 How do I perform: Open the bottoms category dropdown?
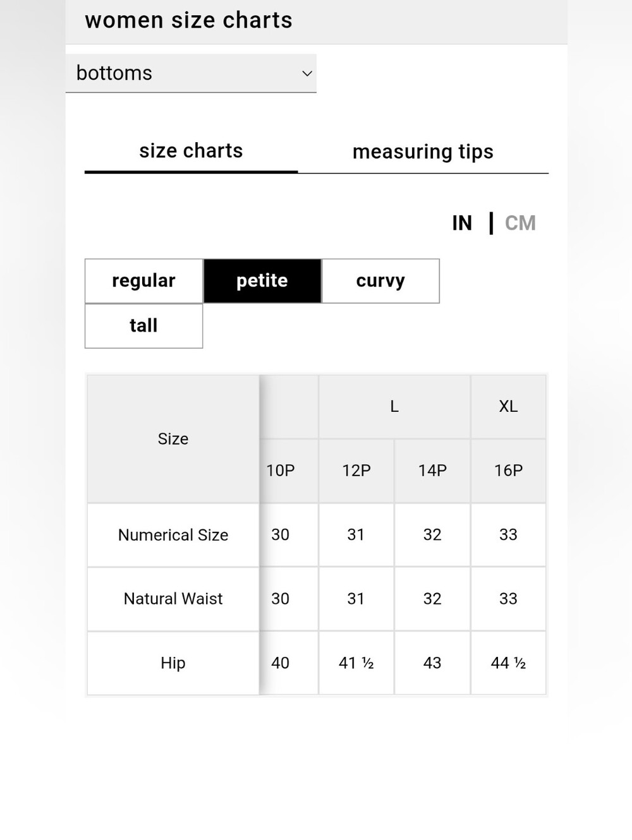(x=191, y=73)
